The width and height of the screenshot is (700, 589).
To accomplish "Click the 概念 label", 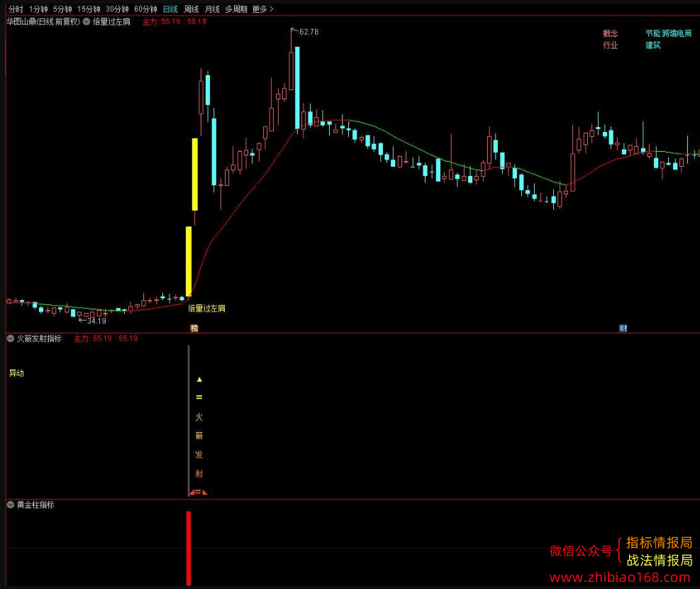I will (610, 33).
